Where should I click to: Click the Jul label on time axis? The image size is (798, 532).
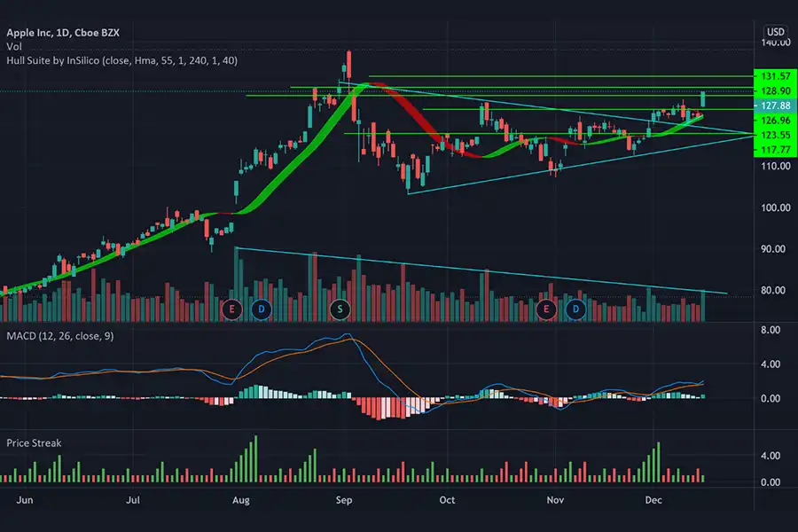tap(133, 500)
